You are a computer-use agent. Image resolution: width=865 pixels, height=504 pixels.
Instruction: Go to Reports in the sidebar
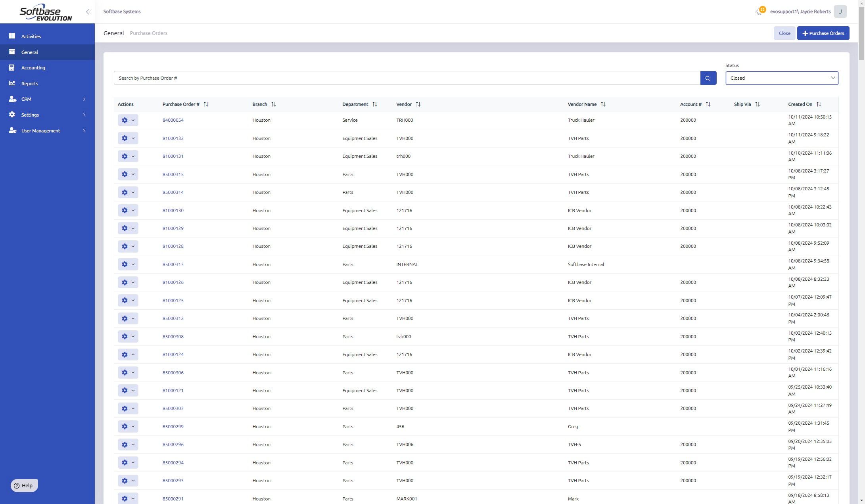(x=30, y=84)
